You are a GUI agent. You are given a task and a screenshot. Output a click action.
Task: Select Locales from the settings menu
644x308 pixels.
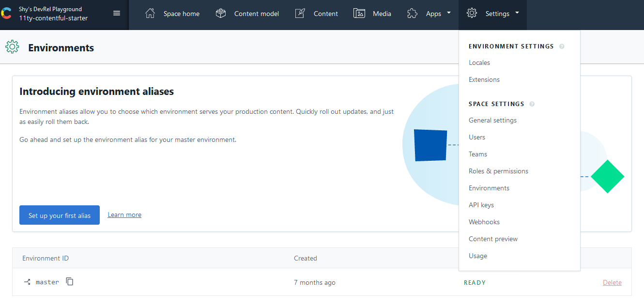point(479,63)
